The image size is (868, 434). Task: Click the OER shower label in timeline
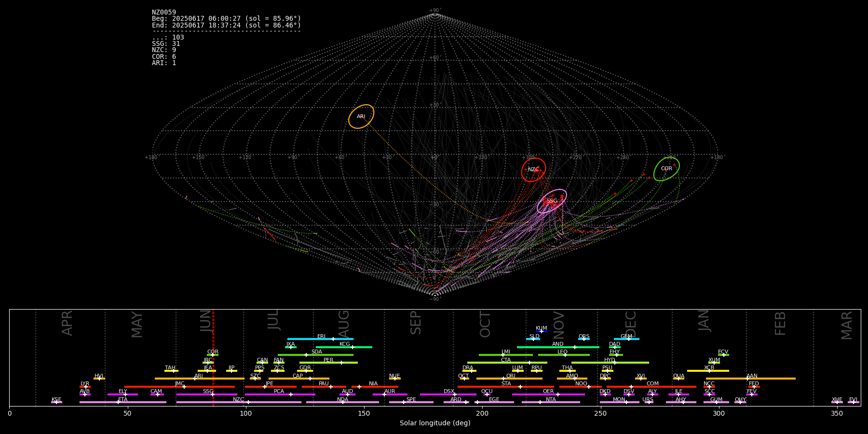[548, 392]
